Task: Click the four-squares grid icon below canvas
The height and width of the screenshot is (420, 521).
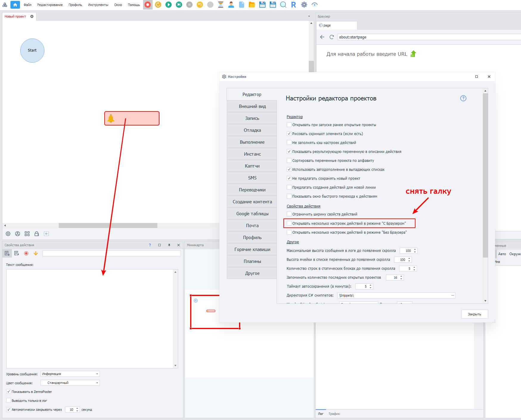Action: coord(27,234)
